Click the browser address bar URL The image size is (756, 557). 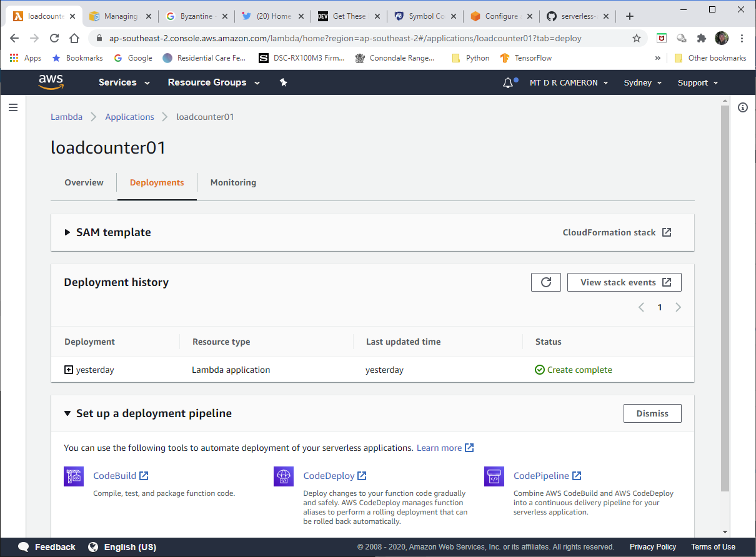pos(345,38)
